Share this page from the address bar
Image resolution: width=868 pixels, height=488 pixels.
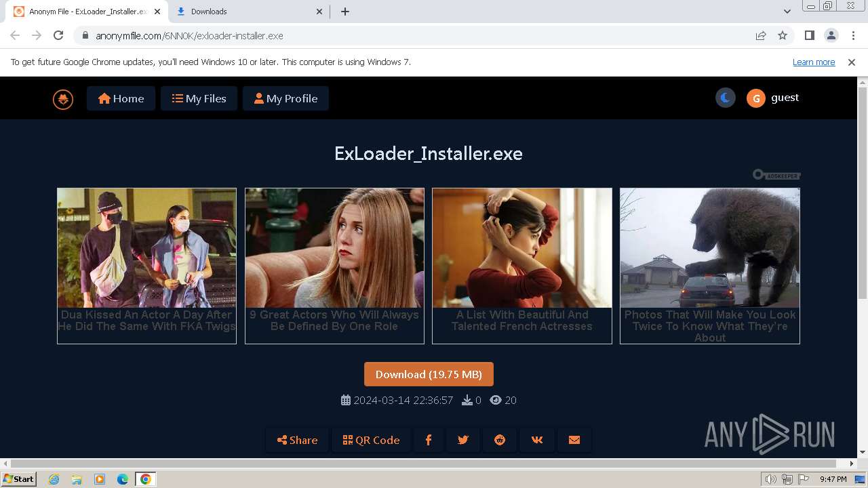click(761, 35)
